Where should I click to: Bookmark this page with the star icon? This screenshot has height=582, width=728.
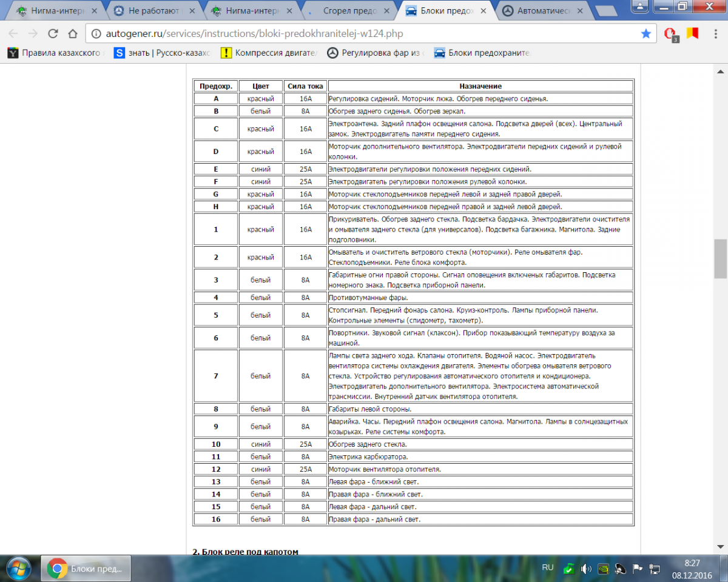coord(645,34)
